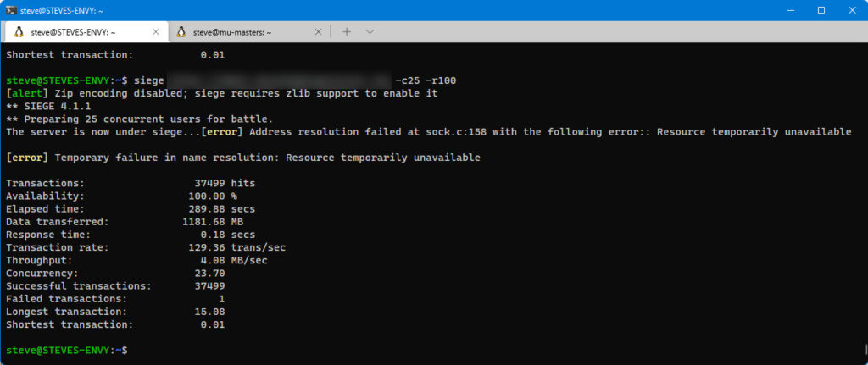Viewport: 868px width, 365px height.
Task: Click the scrollbar thumb at right edge
Action: [x=865, y=350]
